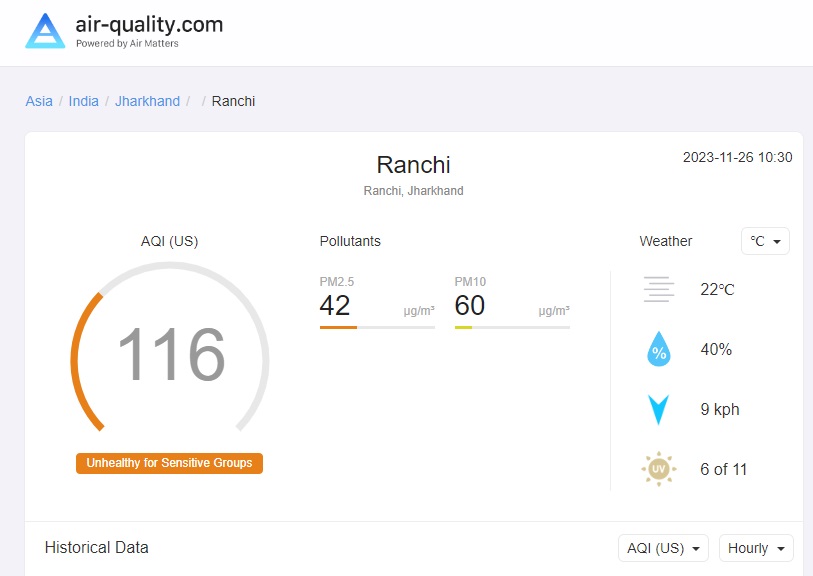The image size is (813, 576).
Task: Click the Ranchi breadcrumb entry
Action: pos(233,101)
